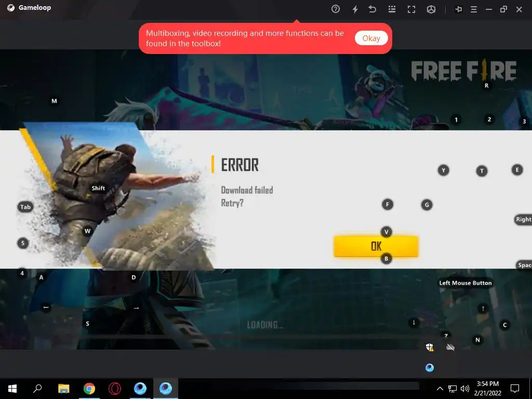The height and width of the screenshot is (399, 532).
Task: Collapse the hidden tray icons chevron
Action: 440,389
